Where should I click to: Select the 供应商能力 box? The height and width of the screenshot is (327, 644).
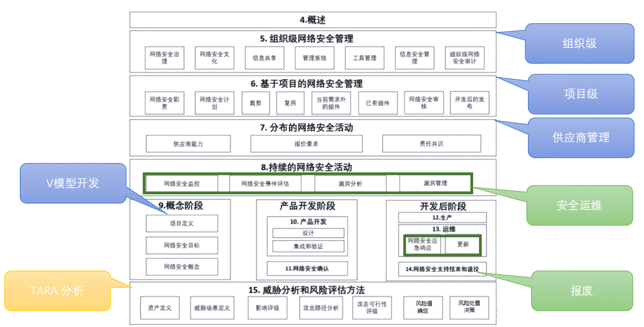[188, 144]
